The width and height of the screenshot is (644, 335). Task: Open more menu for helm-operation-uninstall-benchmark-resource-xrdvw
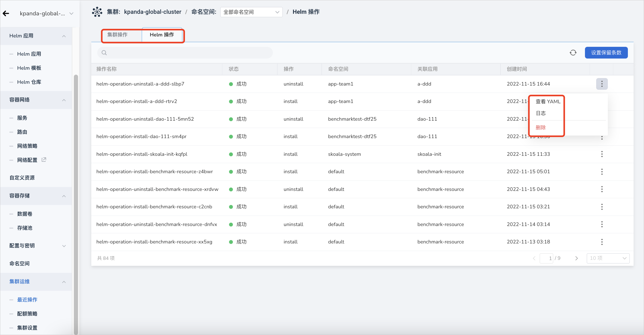point(602,189)
